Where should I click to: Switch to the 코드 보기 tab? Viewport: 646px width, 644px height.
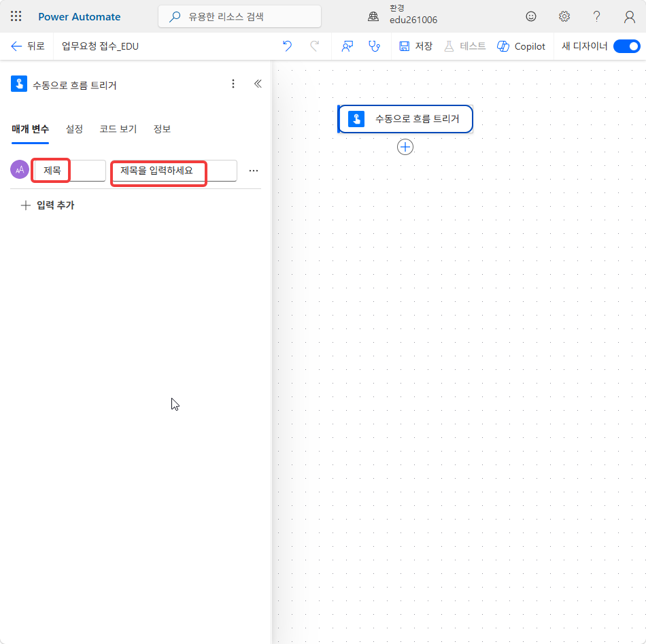pos(118,129)
